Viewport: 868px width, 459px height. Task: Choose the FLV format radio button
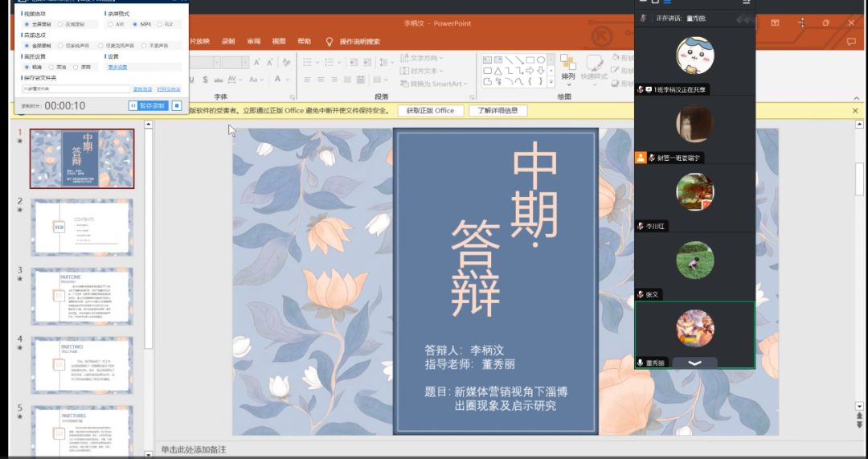tap(158, 24)
